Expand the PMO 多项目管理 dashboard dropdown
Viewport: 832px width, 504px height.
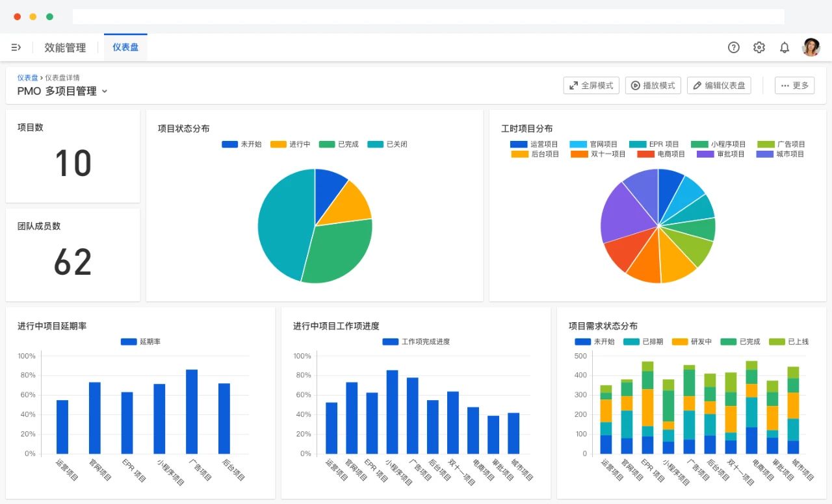pyautogui.click(x=105, y=92)
